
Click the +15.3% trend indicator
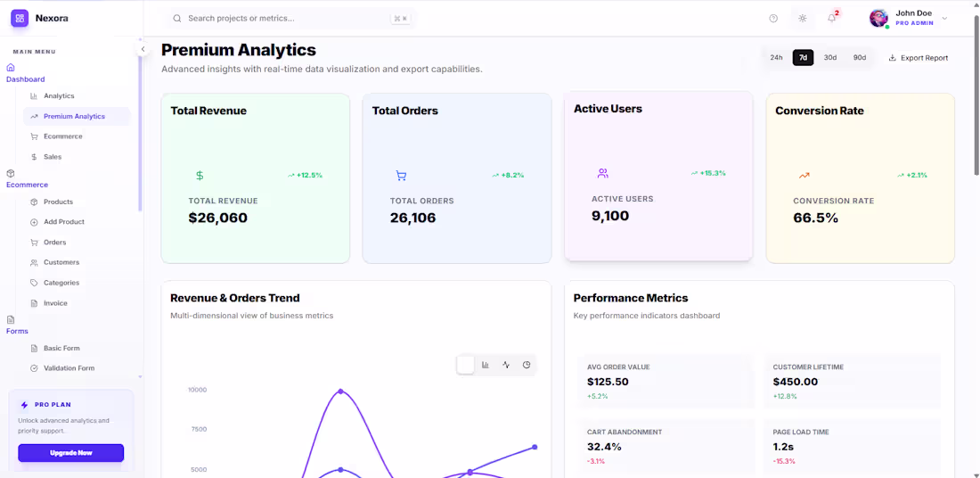point(708,173)
